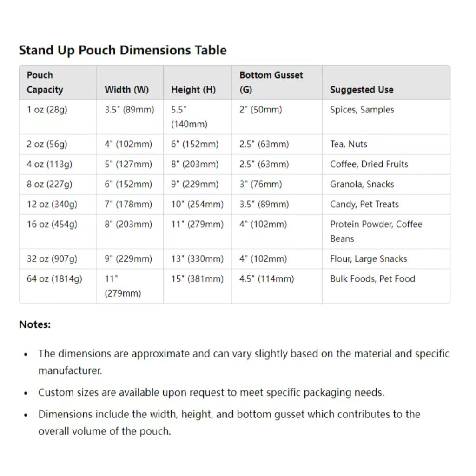The image size is (476, 476).
Task: Click the 13" (330mm) height cell
Action: coord(197,259)
